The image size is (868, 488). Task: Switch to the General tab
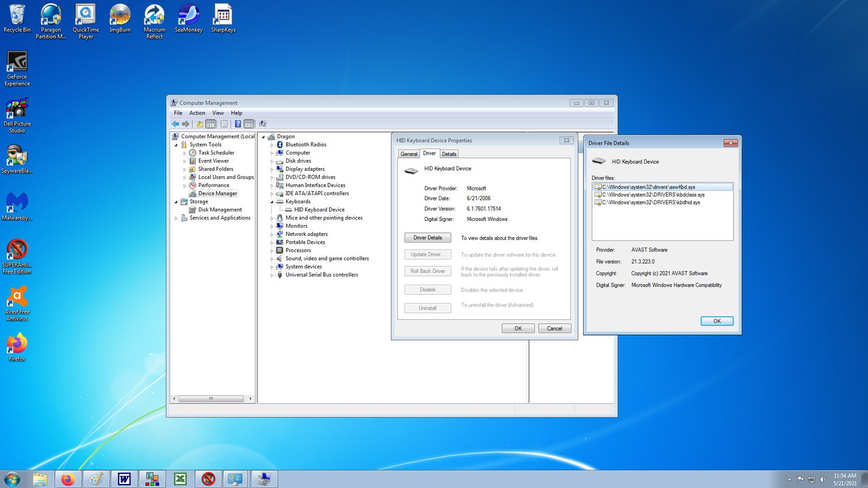click(409, 154)
